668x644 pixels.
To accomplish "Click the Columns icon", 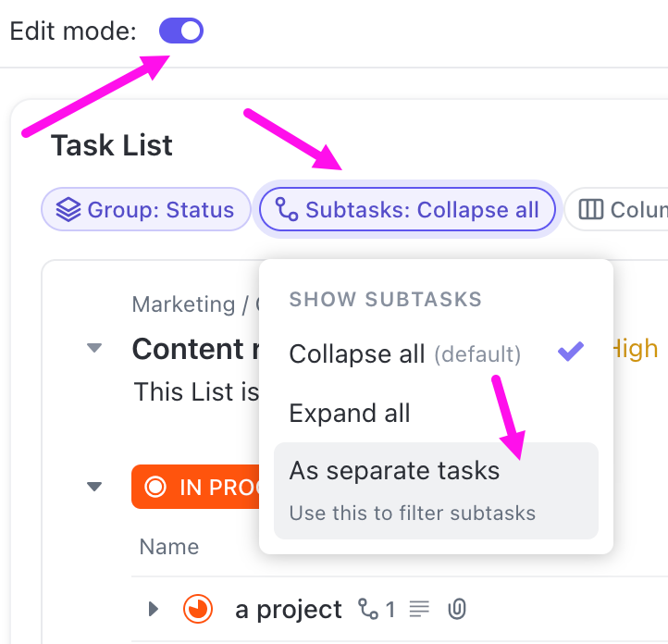I will click(591, 210).
